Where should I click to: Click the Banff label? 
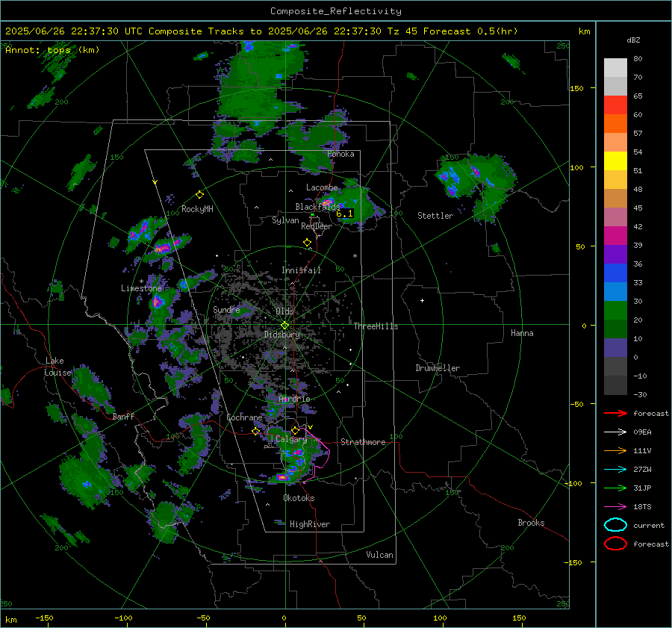point(123,416)
